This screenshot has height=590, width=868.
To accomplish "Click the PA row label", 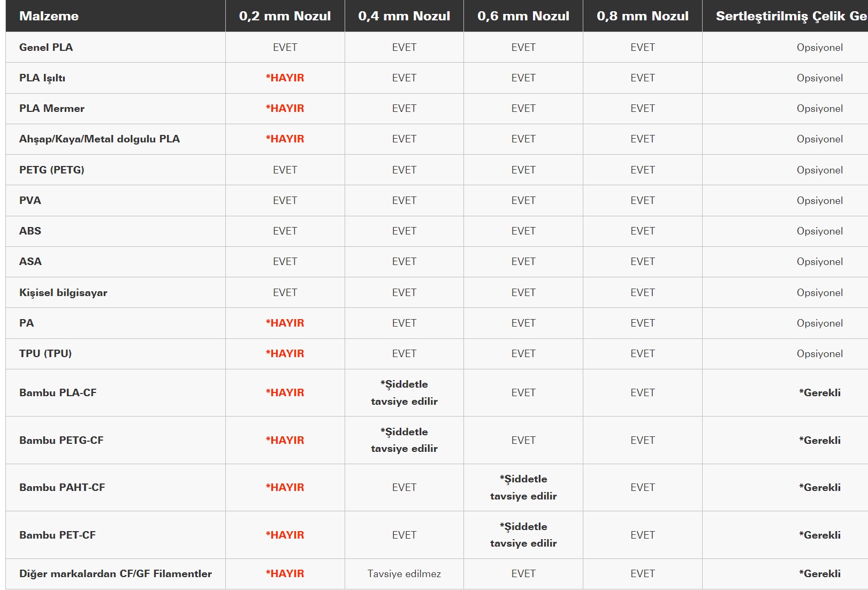I will [x=26, y=323].
